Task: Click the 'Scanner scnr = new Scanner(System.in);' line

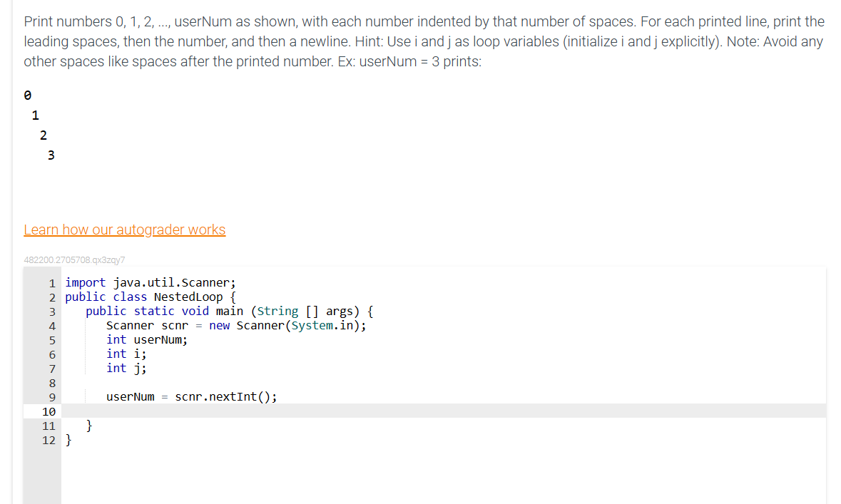Action: 236,326
